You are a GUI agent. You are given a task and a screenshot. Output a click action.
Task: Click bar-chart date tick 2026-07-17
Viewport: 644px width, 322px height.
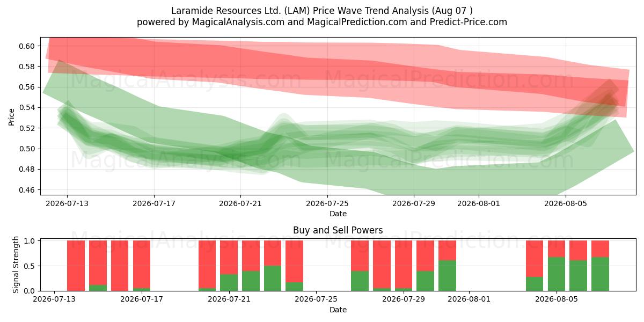[x=142, y=299]
